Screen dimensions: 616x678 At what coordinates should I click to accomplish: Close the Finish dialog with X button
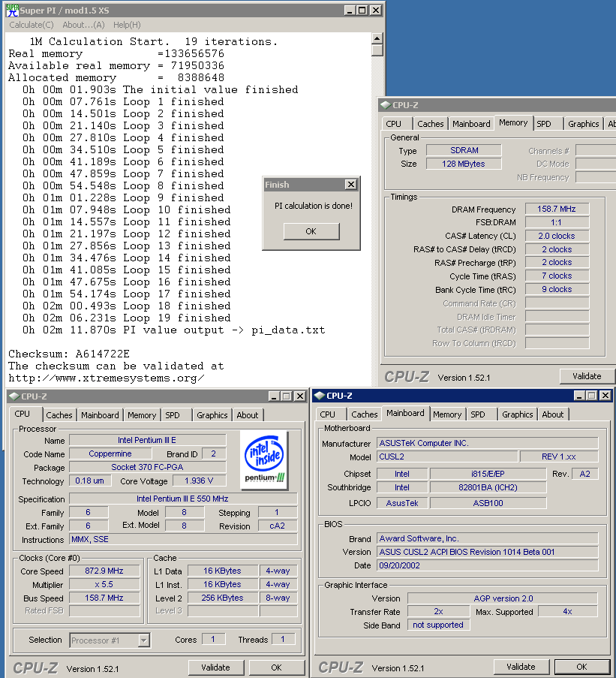(350, 185)
